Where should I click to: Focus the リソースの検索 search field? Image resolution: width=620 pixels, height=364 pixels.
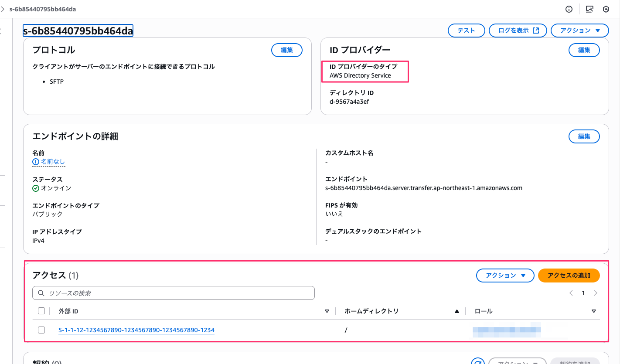point(174,293)
